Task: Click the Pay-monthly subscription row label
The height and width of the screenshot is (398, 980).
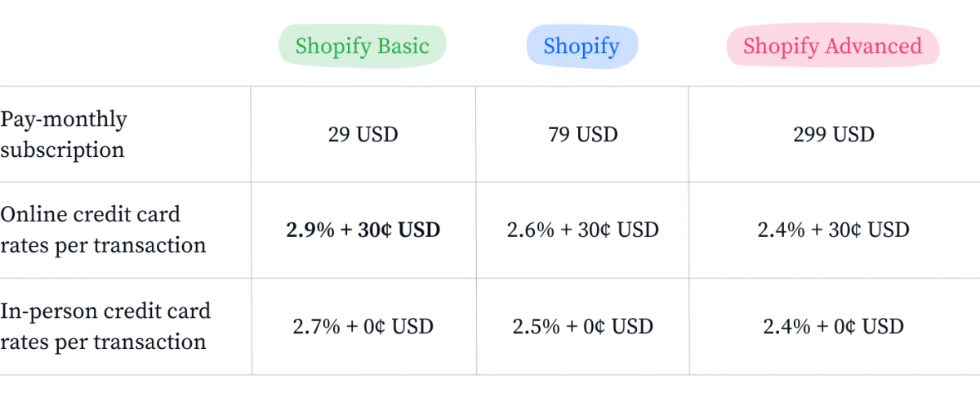Action: 64,135
